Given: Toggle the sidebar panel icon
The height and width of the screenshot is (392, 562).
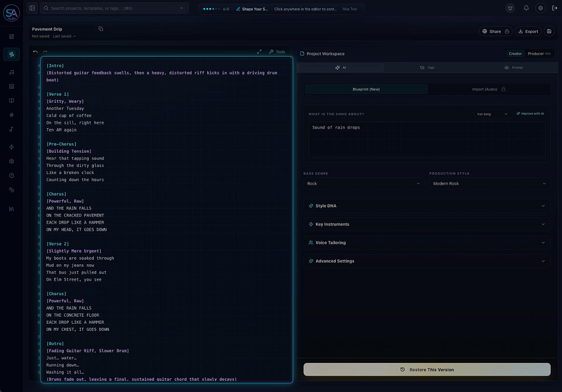Looking at the screenshot, I should [x=32, y=8].
